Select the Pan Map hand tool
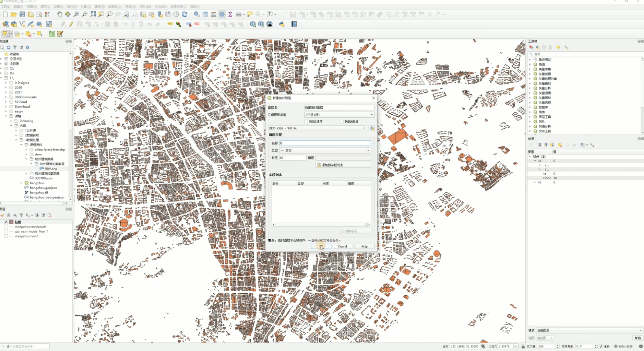Viewport: 644px width, 351px height. pos(60,14)
